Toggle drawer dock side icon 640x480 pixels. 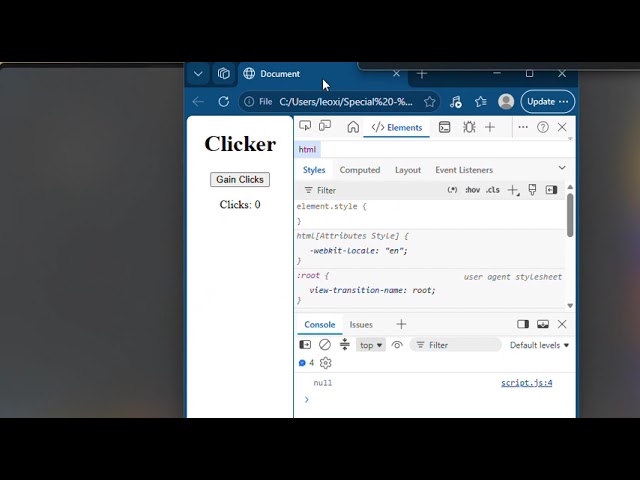523,324
